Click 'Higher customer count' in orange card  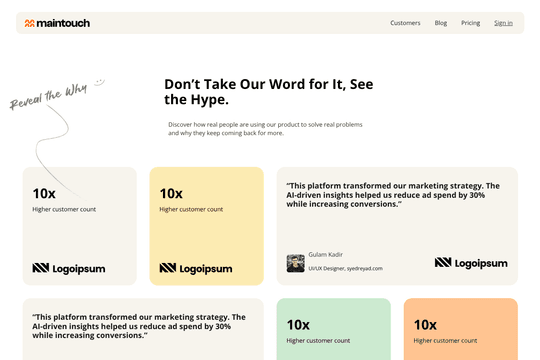coord(445,340)
